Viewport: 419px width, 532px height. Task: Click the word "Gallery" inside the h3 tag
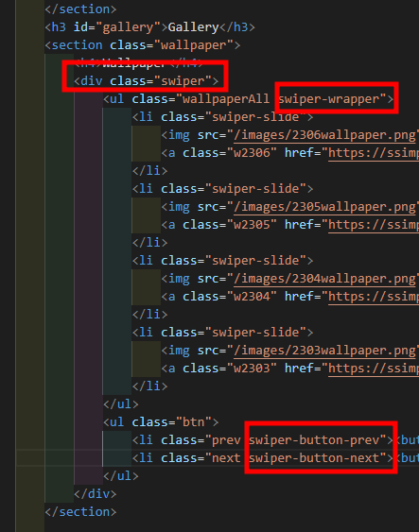point(194,27)
